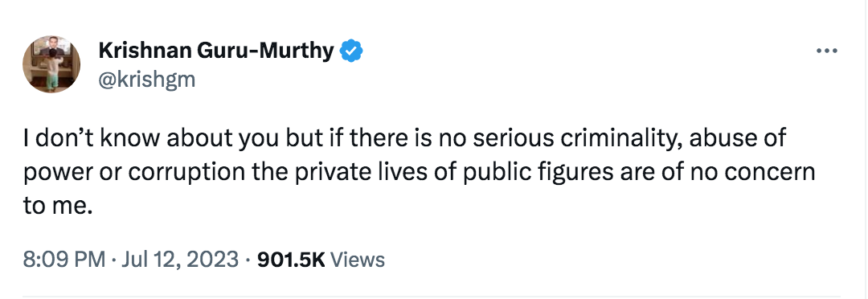View the 901.5K count analytics
The width and height of the screenshot is (868, 299).
pyautogui.click(x=291, y=259)
